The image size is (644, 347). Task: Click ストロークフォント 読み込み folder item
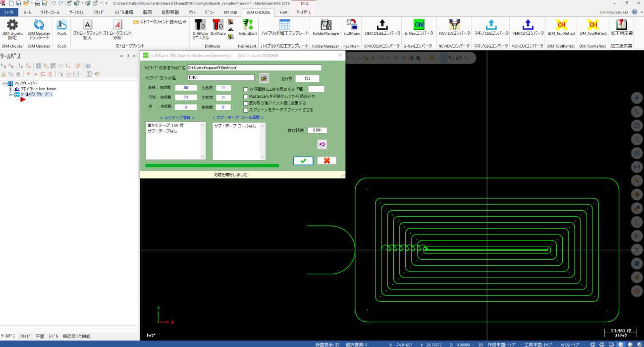point(160,22)
